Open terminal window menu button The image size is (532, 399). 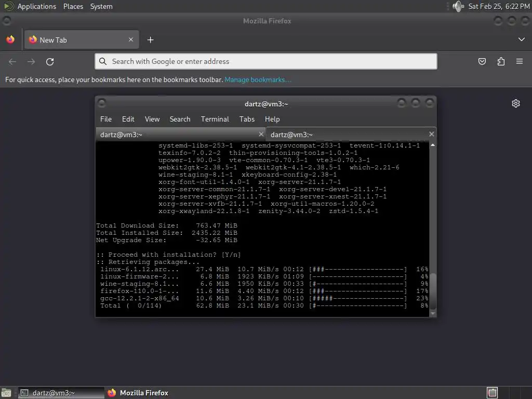[101, 103]
